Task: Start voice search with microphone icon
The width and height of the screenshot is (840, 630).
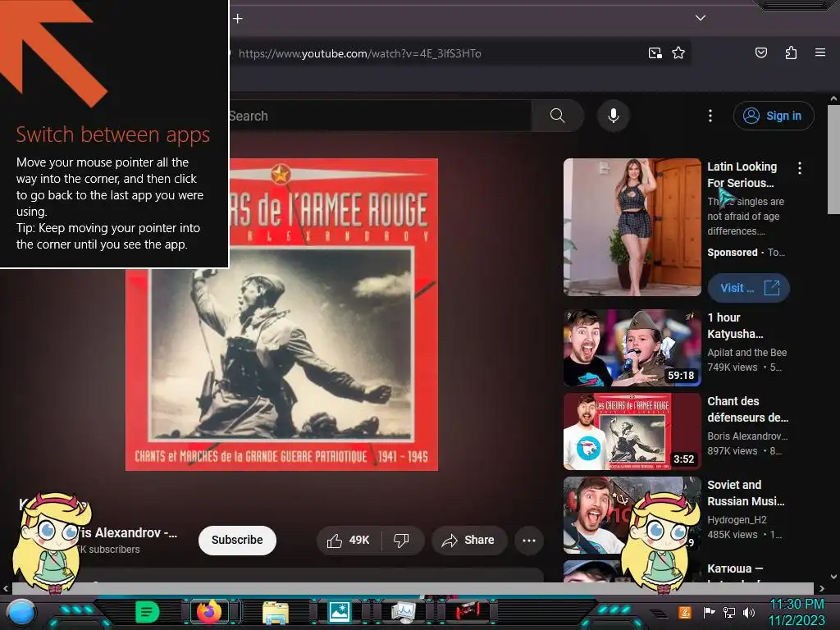Action: pyautogui.click(x=614, y=116)
